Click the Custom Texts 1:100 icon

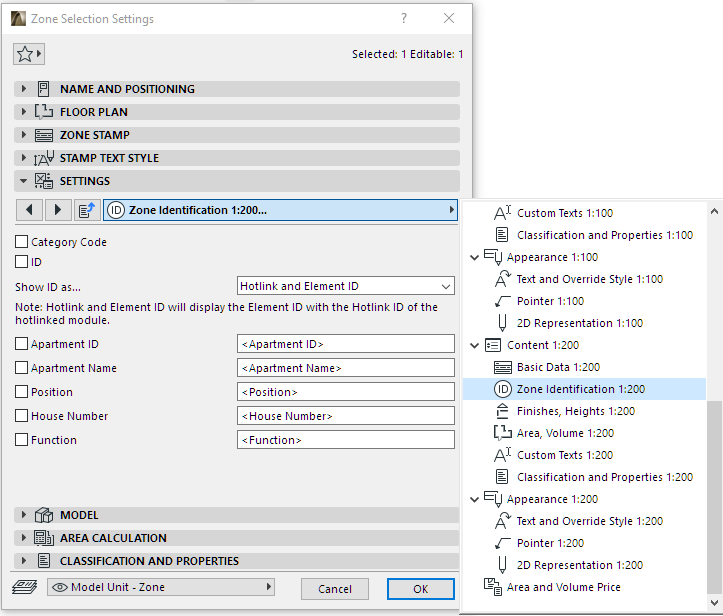pos(502,213)
